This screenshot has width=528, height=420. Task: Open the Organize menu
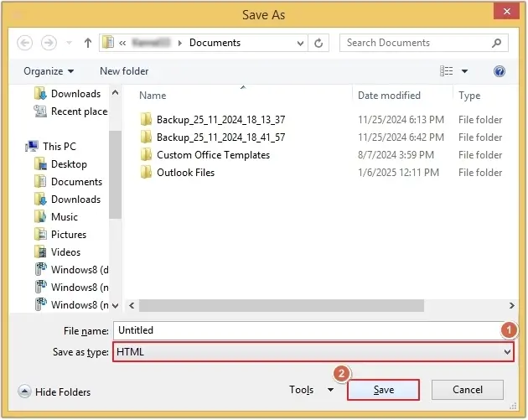(x=49, y=71)
